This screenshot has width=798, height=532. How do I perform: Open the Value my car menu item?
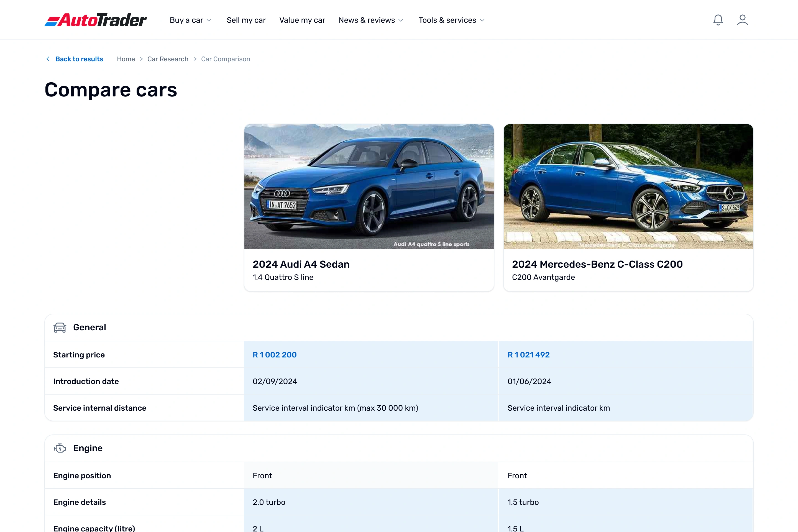pos(302,20)
